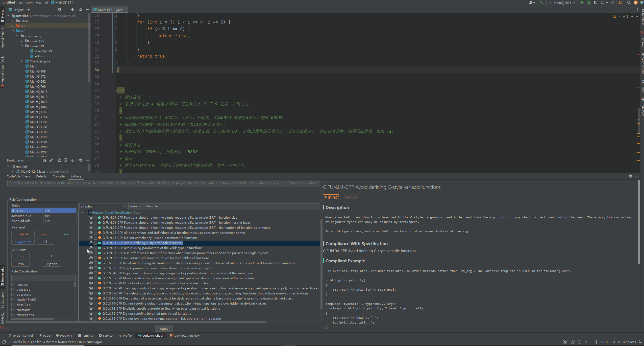
Task: Check the G.FUN.04-CPP rule checkbox
Action: pyautogui.click(x=95, y=243)
